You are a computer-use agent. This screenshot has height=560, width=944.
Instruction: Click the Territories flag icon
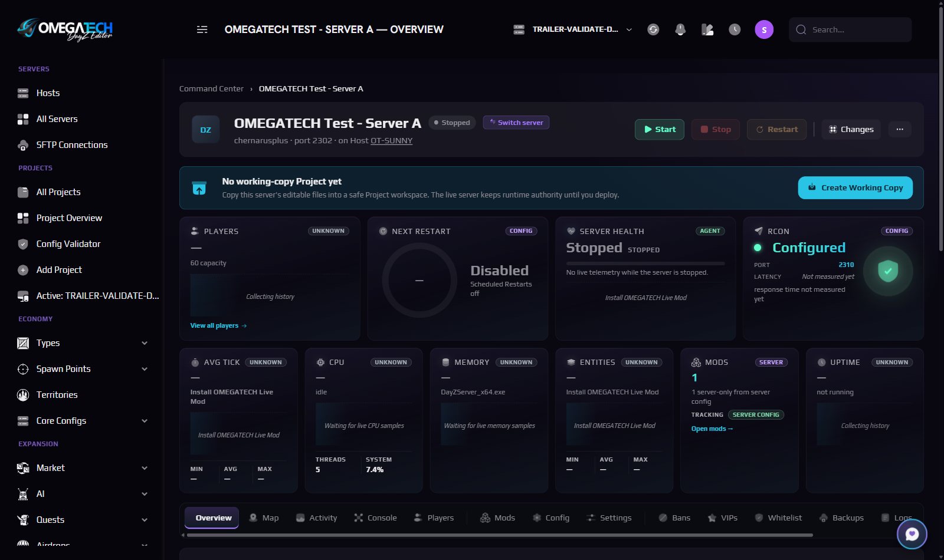(23, 395)
